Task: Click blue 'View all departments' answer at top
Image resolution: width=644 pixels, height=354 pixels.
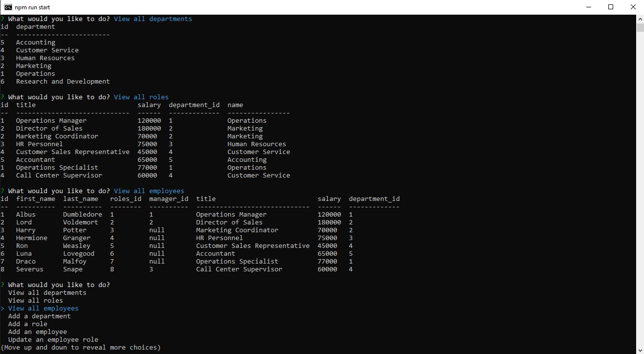Action: pos(153,19)
